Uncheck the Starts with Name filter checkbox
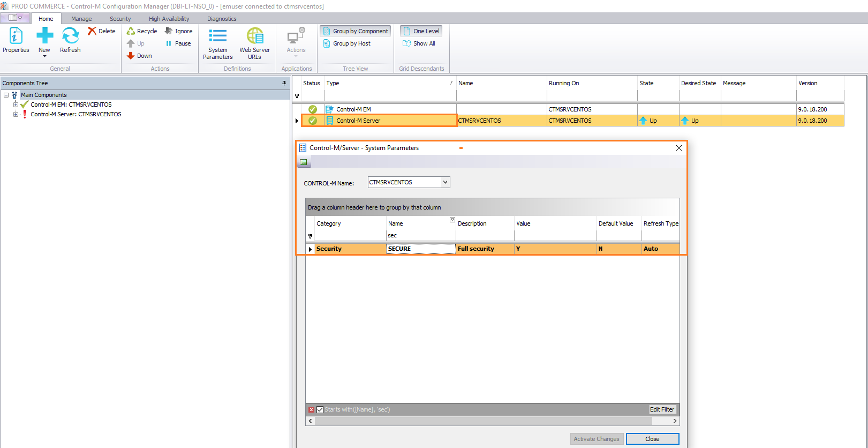This screenshot has width=868, height=448. [x=320, y=409]
